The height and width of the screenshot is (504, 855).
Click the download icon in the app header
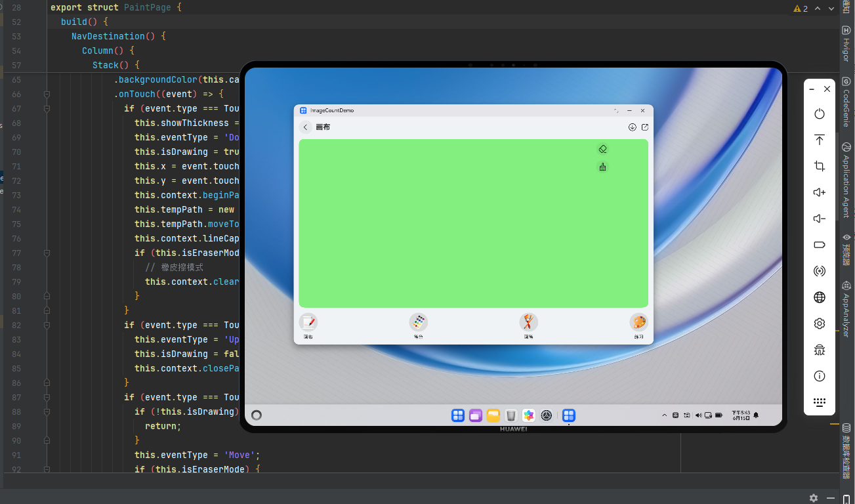tap(633, 127)
